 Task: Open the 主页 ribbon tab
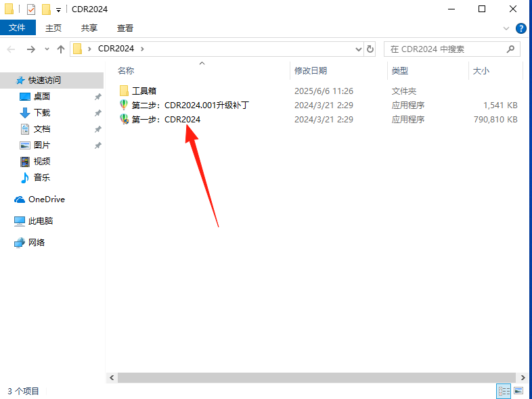click(x=53, y=28)
